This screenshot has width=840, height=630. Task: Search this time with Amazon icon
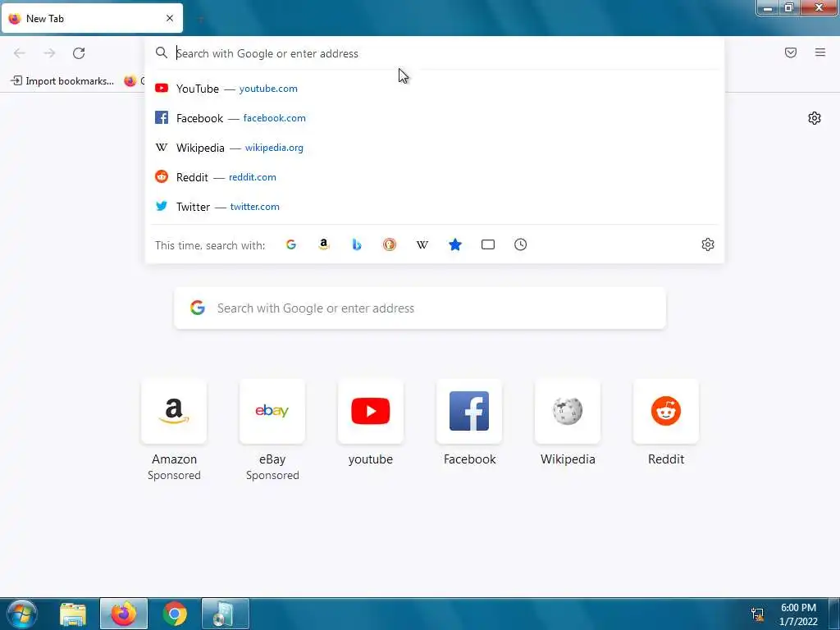point(323,244)
